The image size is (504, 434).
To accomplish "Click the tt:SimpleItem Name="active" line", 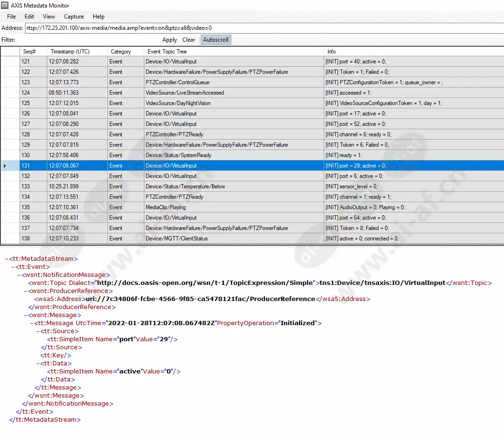I will 114,372.
